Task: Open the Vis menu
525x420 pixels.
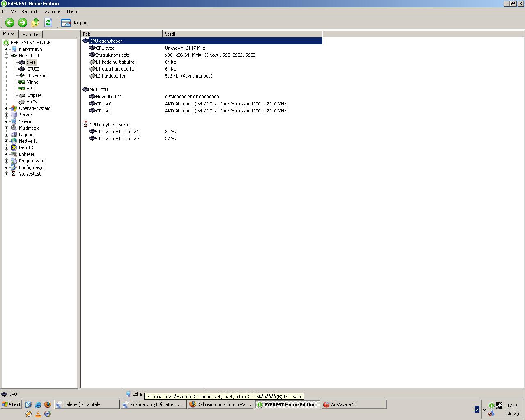Action: pyautogui.click(x=14, y=11)
